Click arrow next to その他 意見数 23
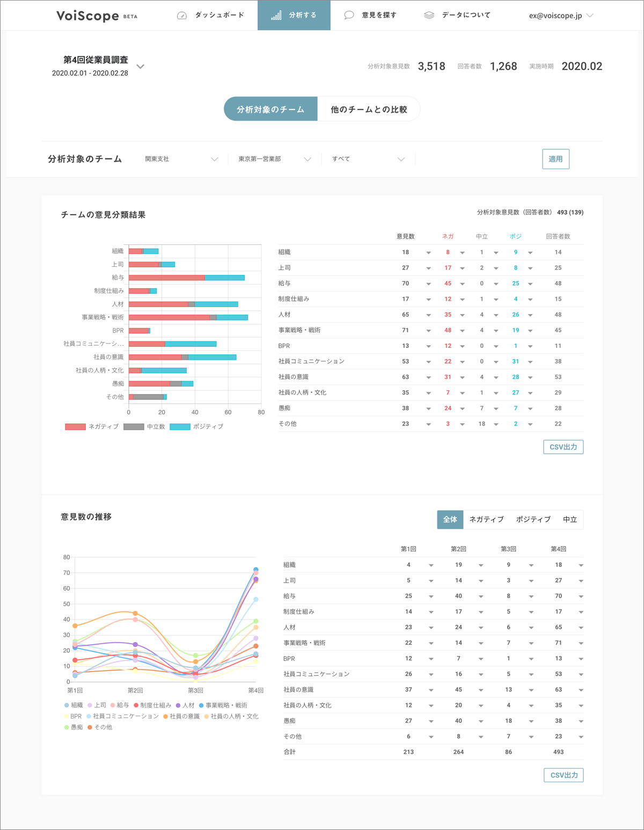Viewport: 644px width, 830px height. pos(428,424)
